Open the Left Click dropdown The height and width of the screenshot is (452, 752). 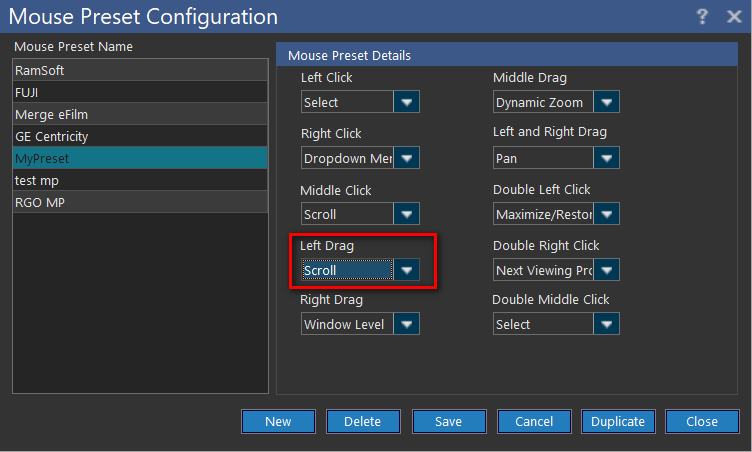click(x=406, y=102)
